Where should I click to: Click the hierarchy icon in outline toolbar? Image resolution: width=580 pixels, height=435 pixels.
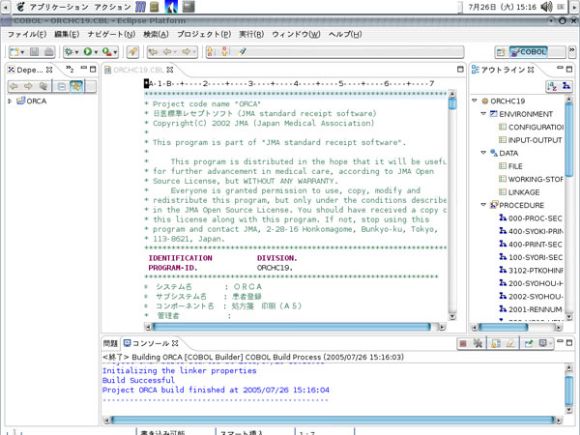pos(566,86)
